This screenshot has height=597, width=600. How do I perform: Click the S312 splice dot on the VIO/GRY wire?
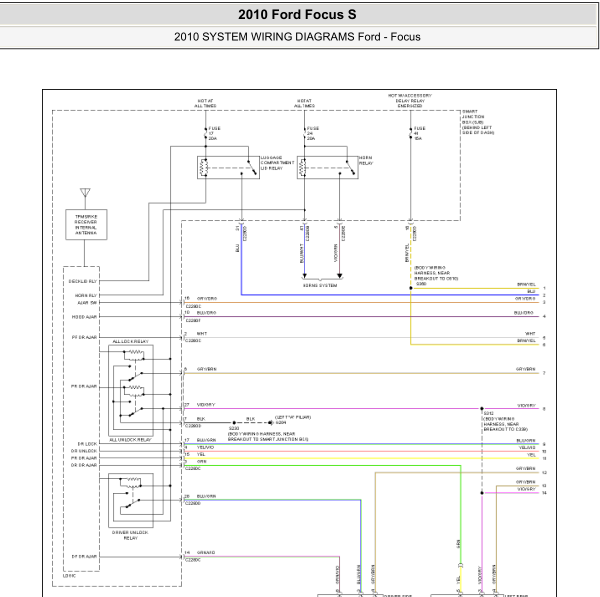(x=482, y=409)
